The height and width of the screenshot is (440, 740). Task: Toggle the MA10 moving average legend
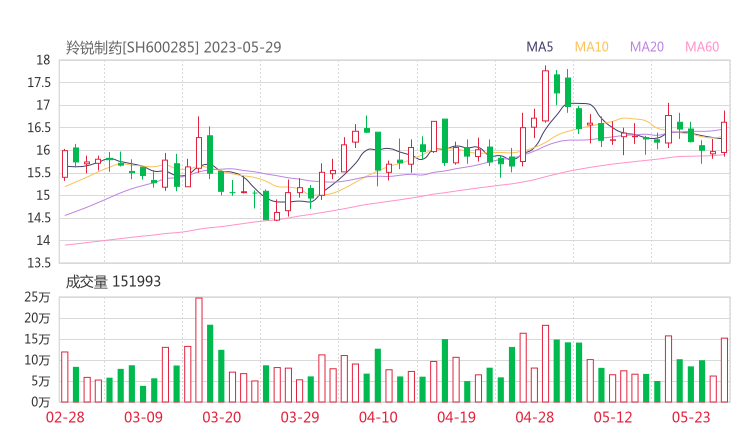point(592,47)
